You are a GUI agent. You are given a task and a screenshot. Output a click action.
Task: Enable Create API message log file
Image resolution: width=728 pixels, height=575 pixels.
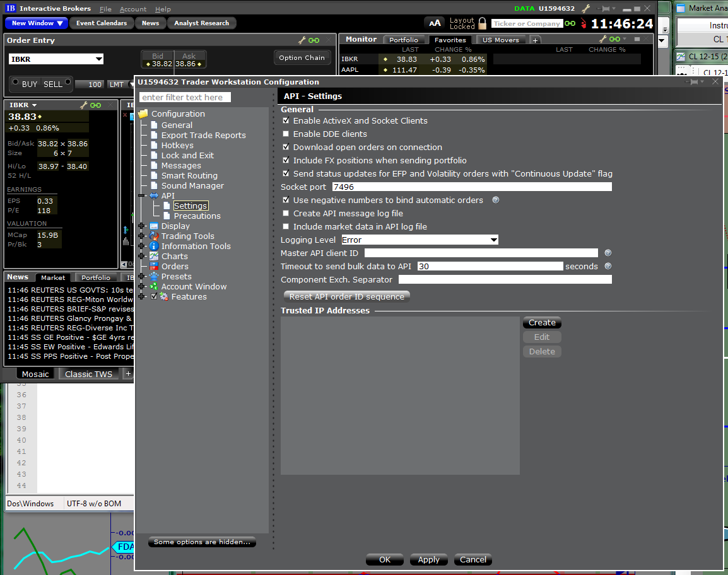coord(286,214)
